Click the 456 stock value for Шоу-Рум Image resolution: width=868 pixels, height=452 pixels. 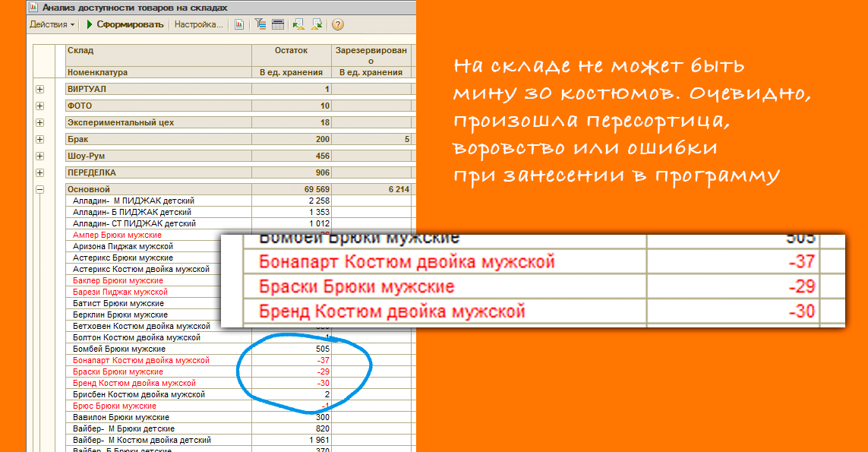[322, 156]
